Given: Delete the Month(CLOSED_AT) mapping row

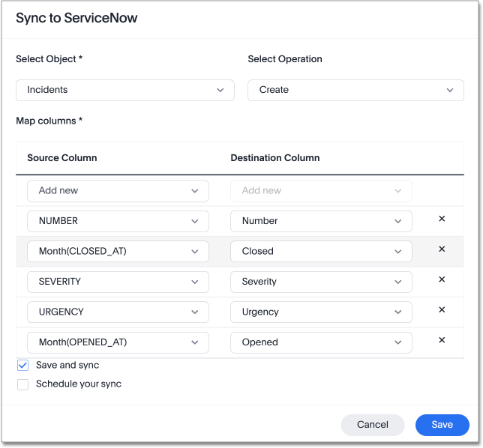Looking at the screenshot, I should pyautogui.click(x=442, y=249).
